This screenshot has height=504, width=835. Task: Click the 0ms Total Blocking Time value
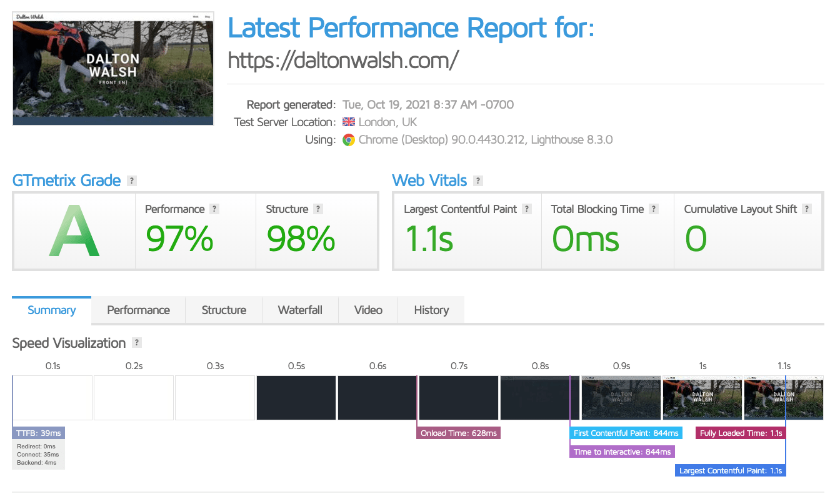[586, 239]
